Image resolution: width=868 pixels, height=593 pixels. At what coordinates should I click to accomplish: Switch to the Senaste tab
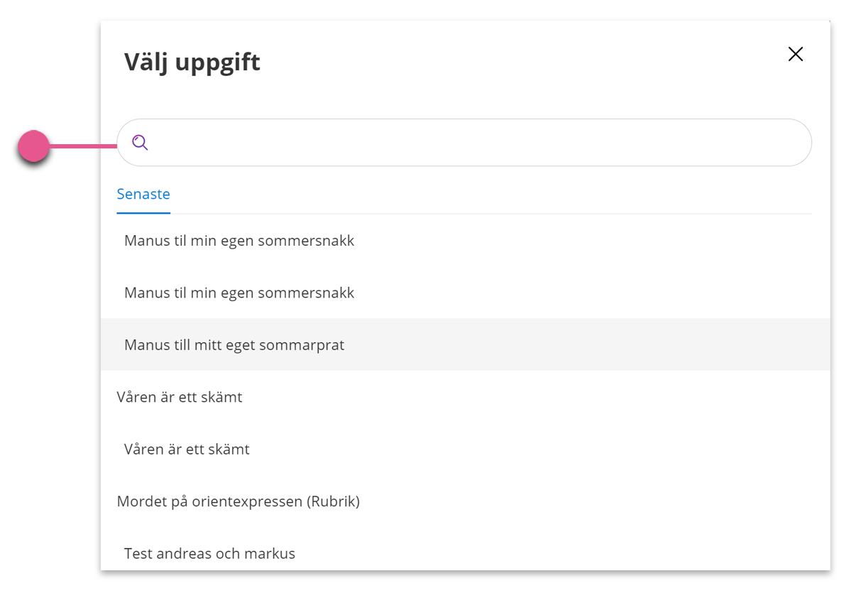coord(143,194)
